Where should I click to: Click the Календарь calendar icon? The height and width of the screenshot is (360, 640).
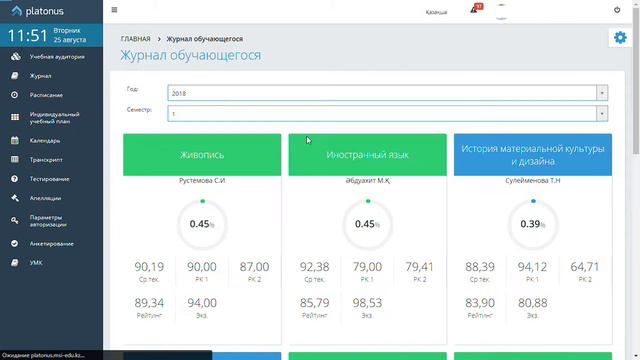[x=15, y=140]
